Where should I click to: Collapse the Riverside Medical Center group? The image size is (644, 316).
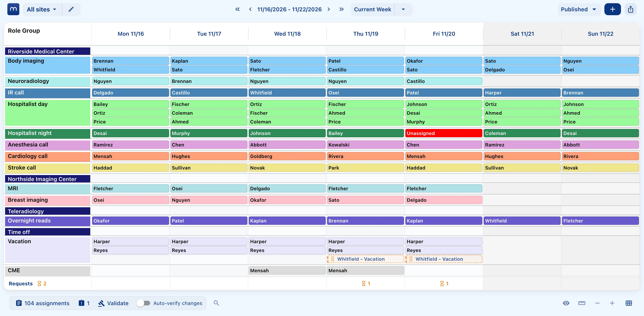47,51
